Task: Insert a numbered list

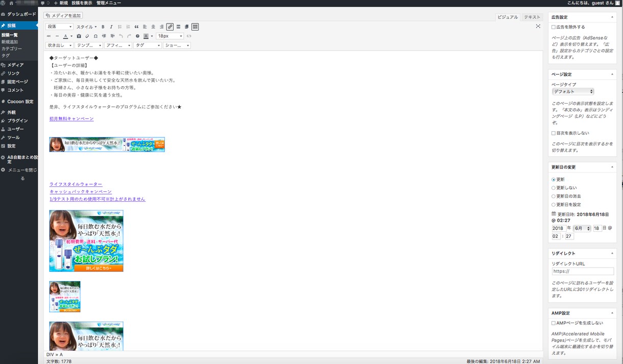Action: pos(128,27)
